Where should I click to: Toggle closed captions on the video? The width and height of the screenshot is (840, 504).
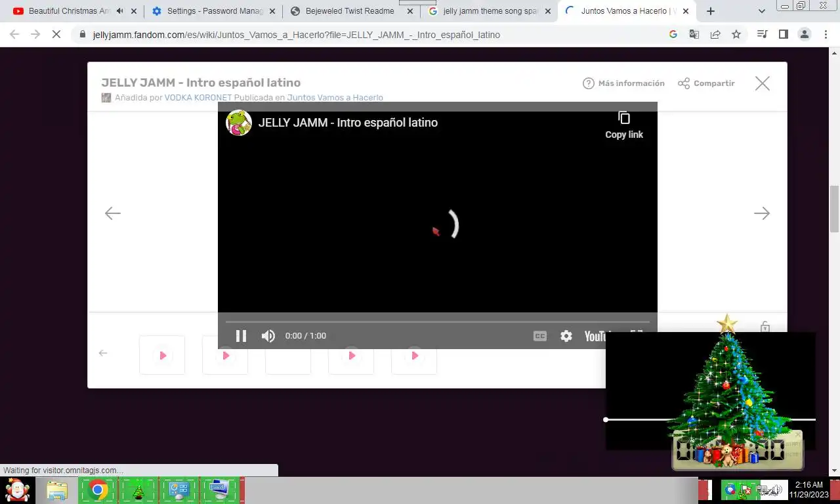[539, 336]
